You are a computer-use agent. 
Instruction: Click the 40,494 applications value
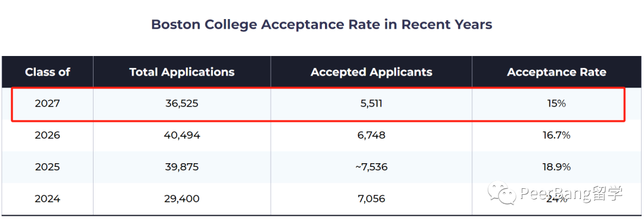click(182, 135)
